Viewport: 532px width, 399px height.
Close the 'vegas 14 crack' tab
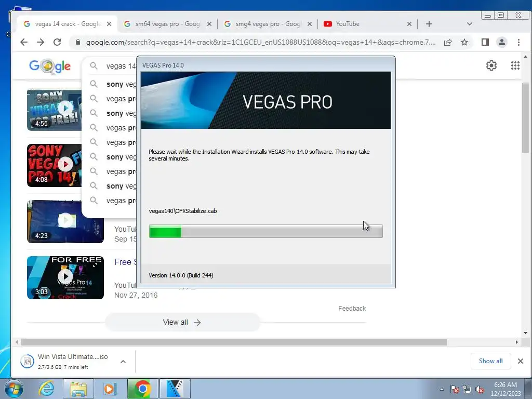(x=109, y=24)
